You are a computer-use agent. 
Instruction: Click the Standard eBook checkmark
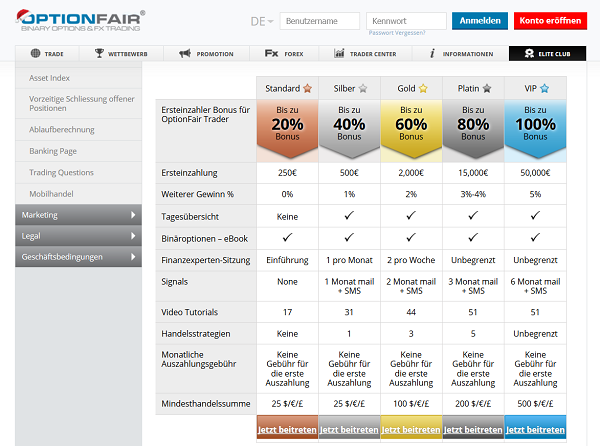[287, 238]
